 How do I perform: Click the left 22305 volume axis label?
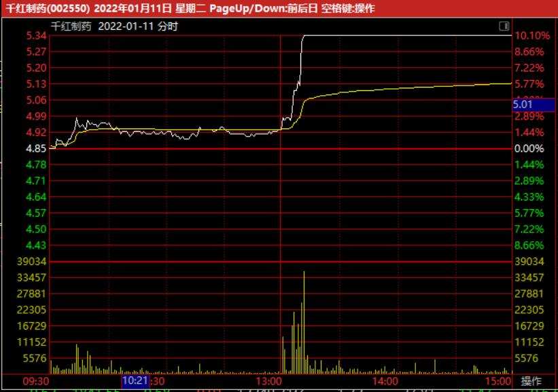[x=32, y=310]
